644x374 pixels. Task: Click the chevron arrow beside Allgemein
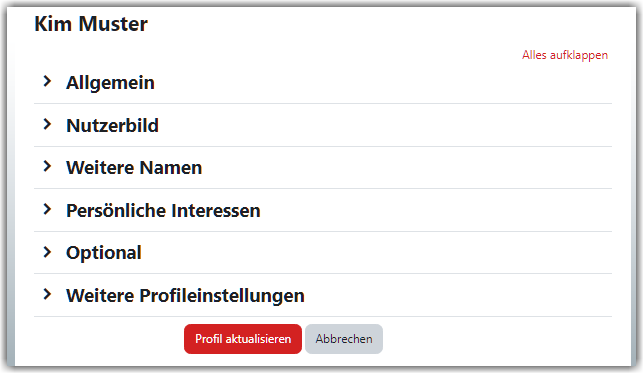pos(48,81)
